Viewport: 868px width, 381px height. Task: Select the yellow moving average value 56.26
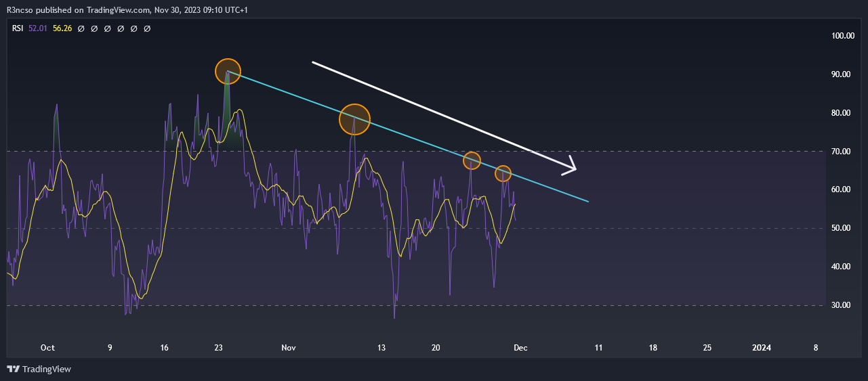tap(62, 28)
